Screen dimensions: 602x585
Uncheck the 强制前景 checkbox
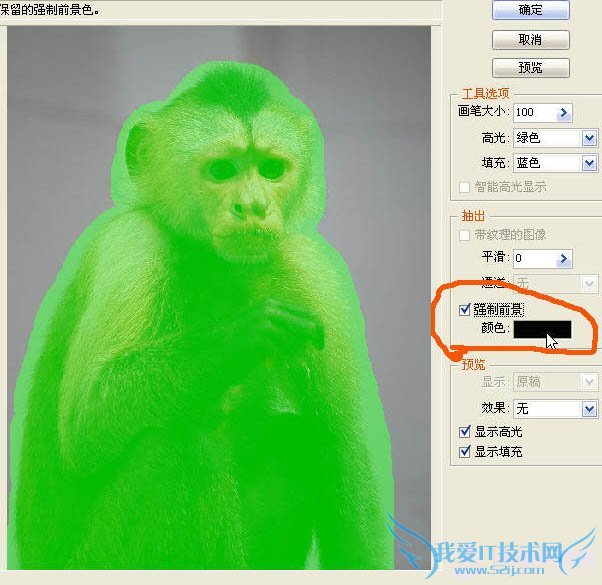click(465, 309)
